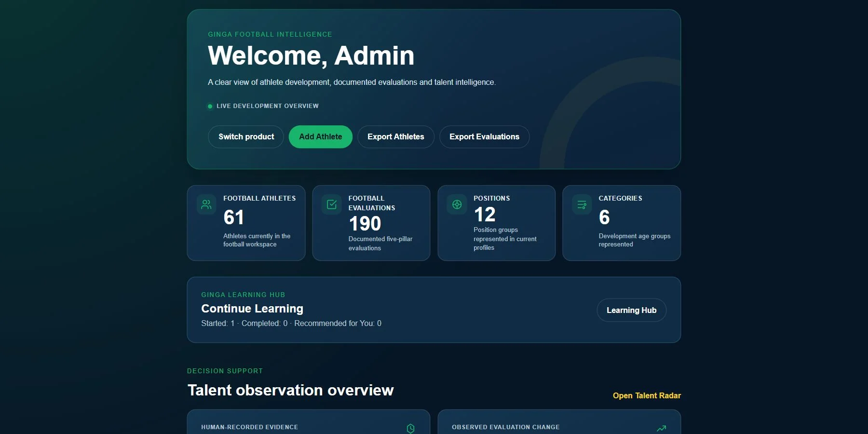
Task: Click Export Evaluations button
Action: click(484, 137)
